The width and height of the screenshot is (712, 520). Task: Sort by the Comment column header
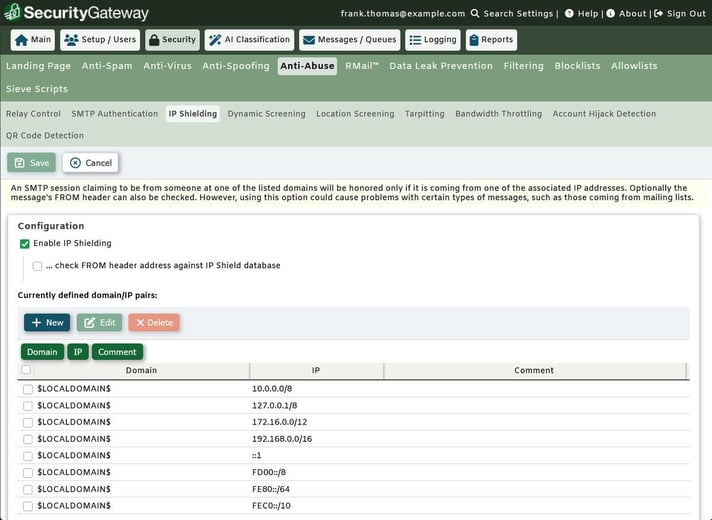(534, 370)
